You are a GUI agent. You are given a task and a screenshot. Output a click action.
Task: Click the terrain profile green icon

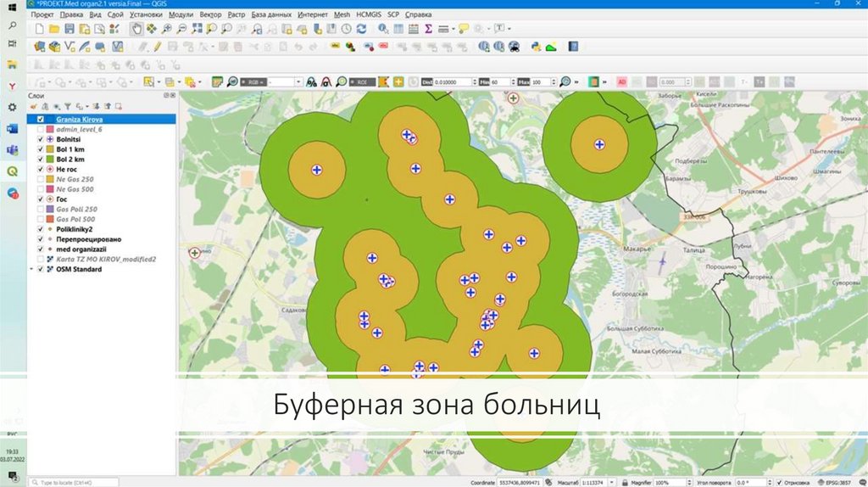click(551, 48)
